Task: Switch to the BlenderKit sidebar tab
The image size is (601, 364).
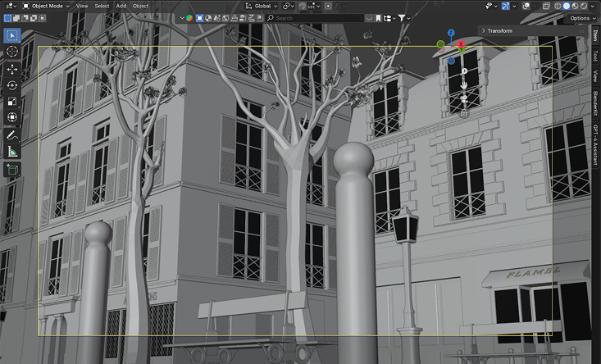Action: (x=595, y=103)
